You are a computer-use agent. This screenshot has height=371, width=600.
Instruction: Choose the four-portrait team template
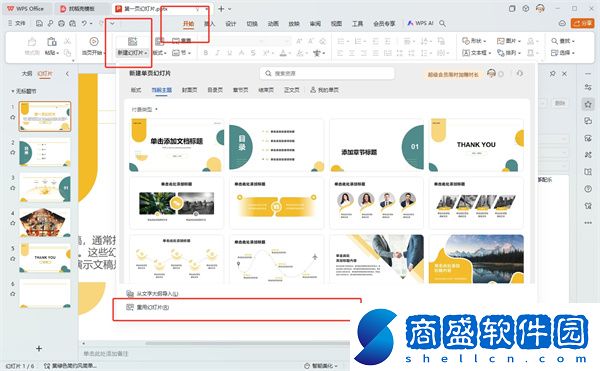377,203
